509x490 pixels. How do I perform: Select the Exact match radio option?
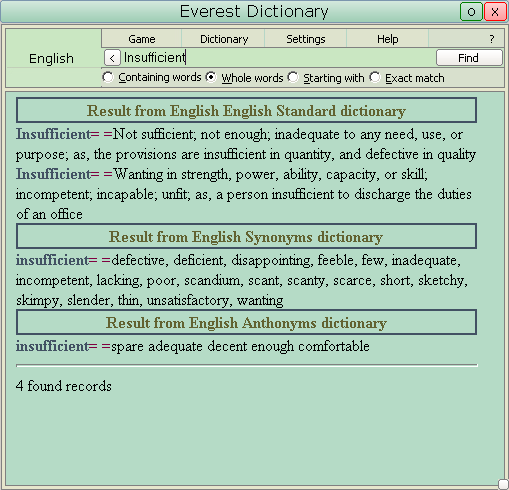tap(375, 77)
